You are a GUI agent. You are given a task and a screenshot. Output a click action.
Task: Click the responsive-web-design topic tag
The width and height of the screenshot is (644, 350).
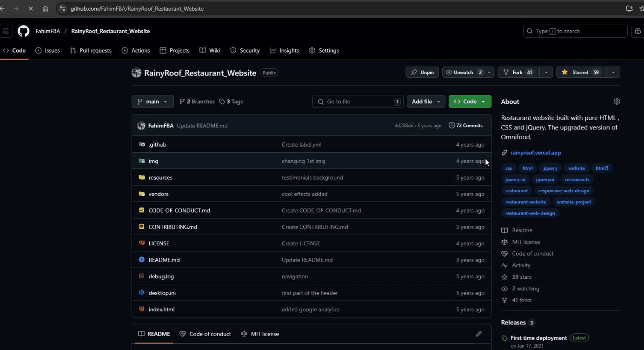pyautogui.click(x=564, y=191)
